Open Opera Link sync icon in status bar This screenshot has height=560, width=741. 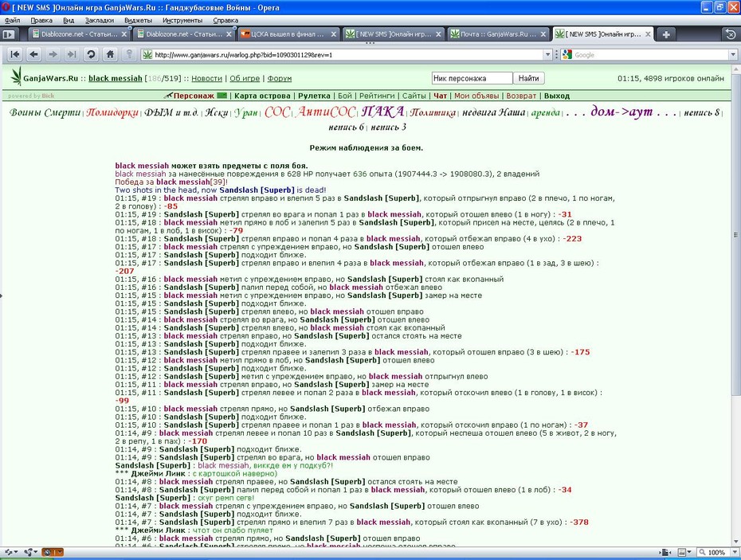click(x=9, y=552)
